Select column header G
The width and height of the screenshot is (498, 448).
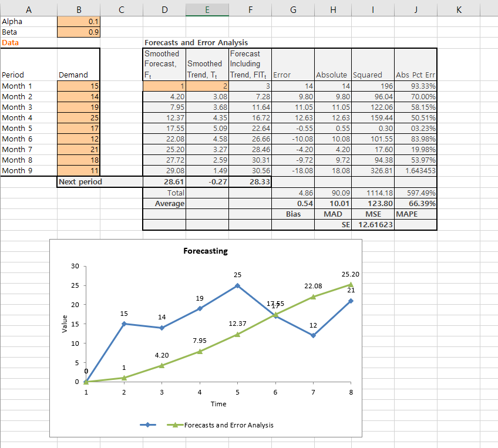[x=293, y=9]
